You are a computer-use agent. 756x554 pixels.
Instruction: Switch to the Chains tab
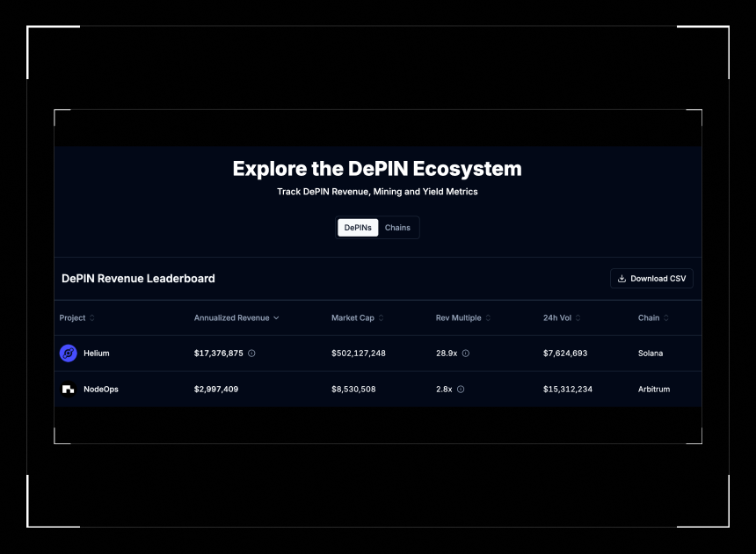397,228
